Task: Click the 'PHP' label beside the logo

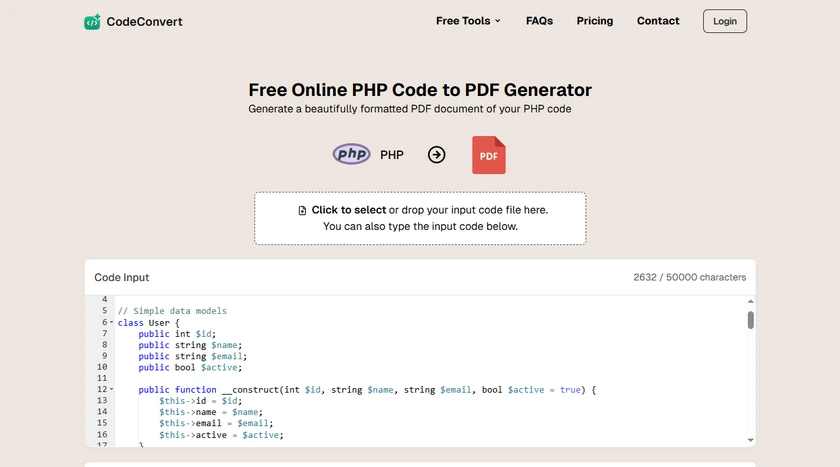Action: [x=392, y=155]
